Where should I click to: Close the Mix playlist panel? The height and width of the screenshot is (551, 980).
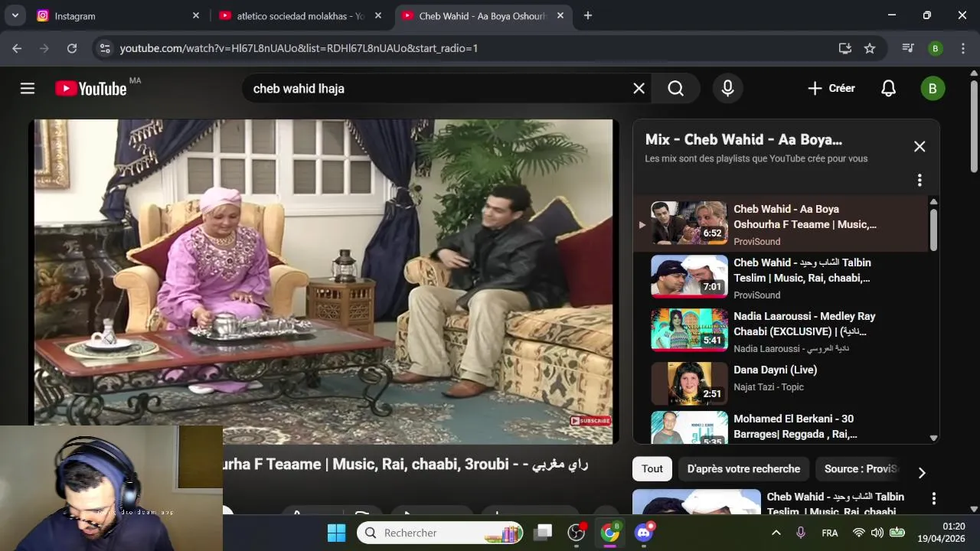(x=920, y=147)
